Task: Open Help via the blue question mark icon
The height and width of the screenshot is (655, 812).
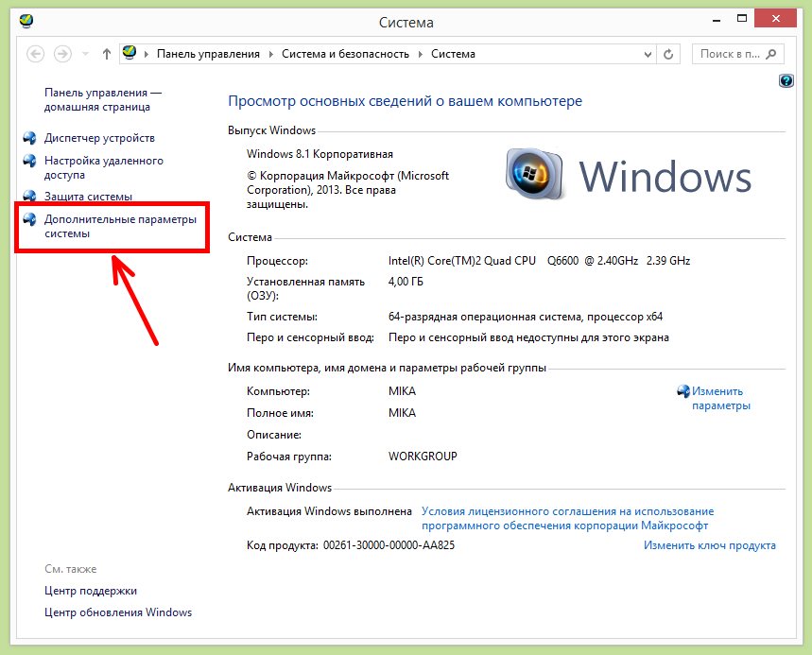Action: coord(786,81)
